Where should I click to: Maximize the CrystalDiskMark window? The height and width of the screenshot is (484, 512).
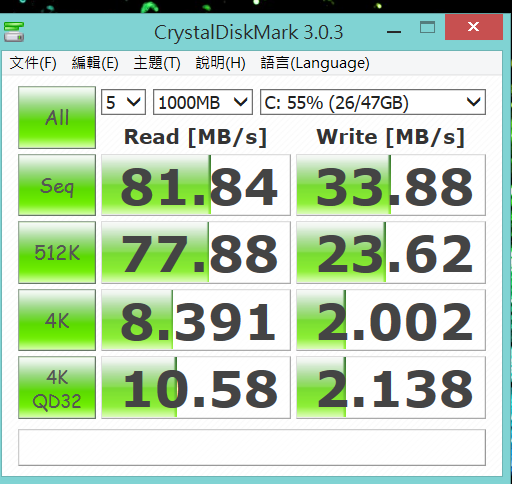click(x=427, y=28)
